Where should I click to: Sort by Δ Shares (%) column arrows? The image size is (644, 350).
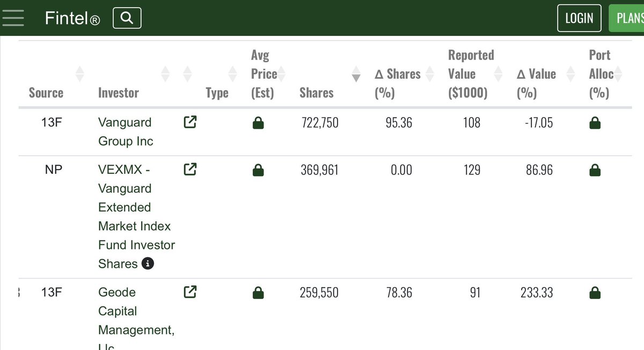coord(429,74)
